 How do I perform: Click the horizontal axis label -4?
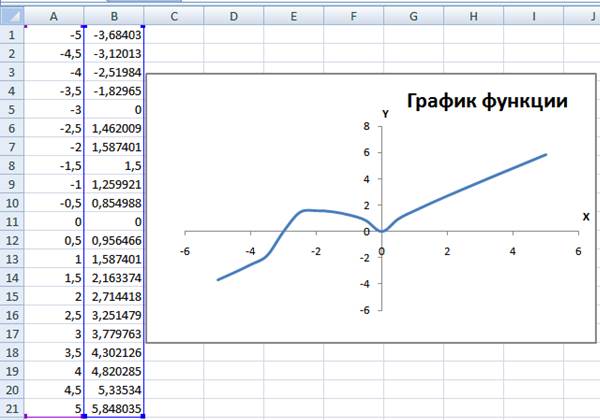[250, 251]
